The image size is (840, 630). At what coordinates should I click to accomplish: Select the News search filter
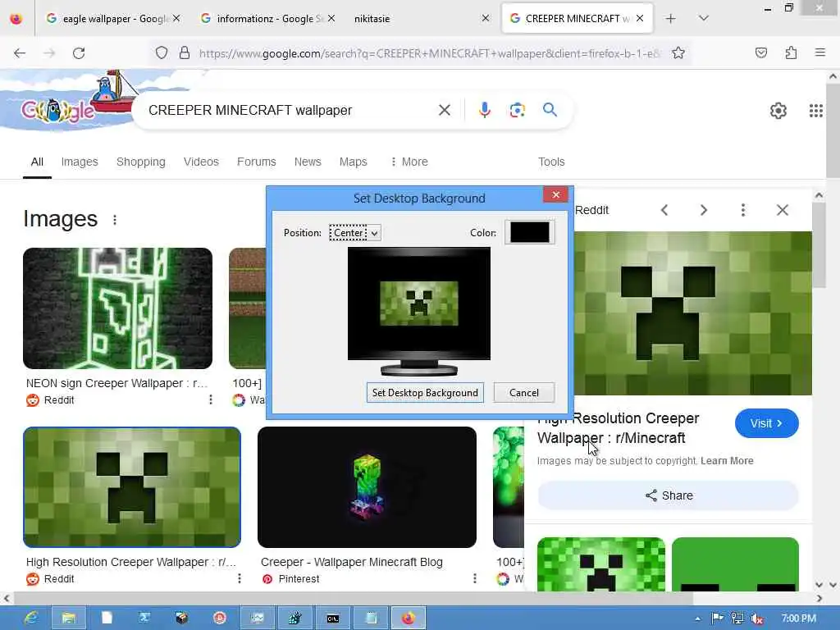click(308, 162)
